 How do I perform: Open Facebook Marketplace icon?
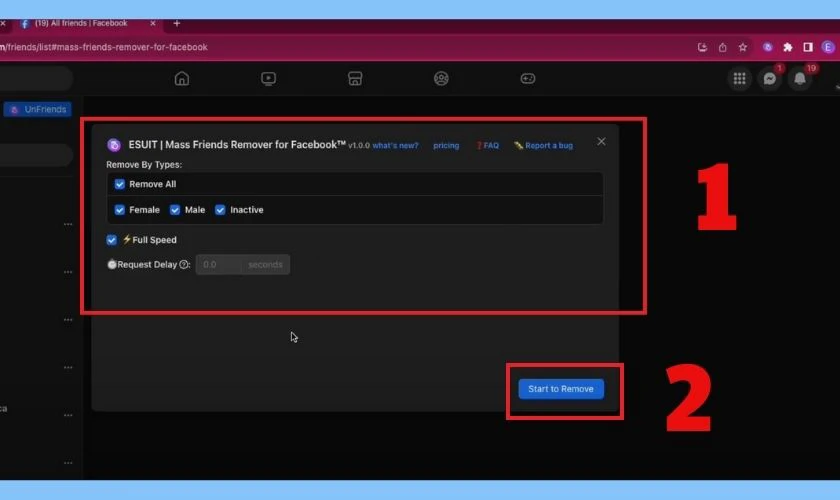(355, 79)
